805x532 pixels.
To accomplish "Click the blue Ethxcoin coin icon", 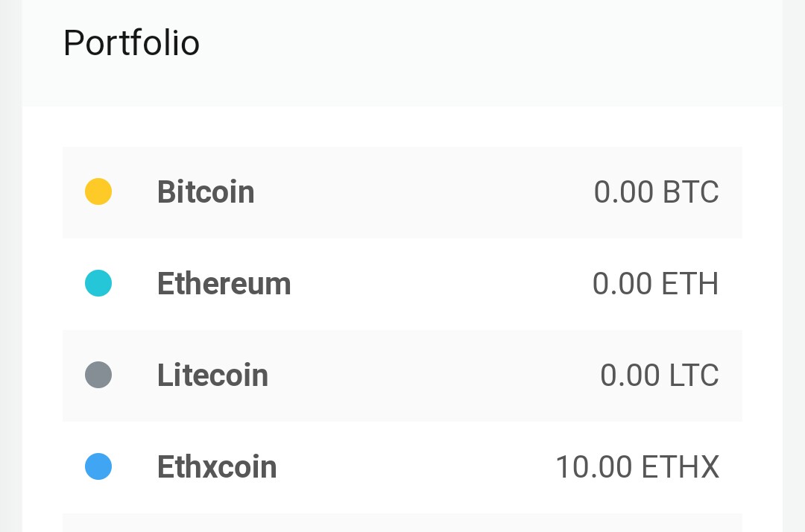I will pos(98,466).
